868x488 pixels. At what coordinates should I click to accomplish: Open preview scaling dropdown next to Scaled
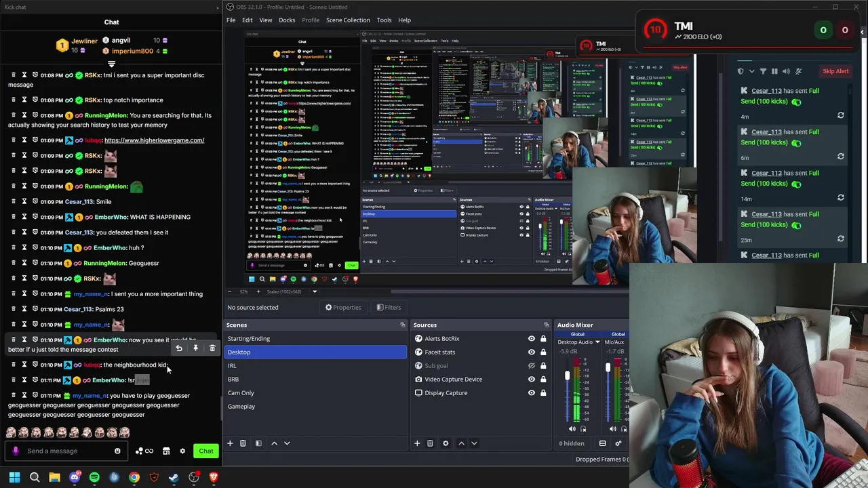click(x=315, y=292)
